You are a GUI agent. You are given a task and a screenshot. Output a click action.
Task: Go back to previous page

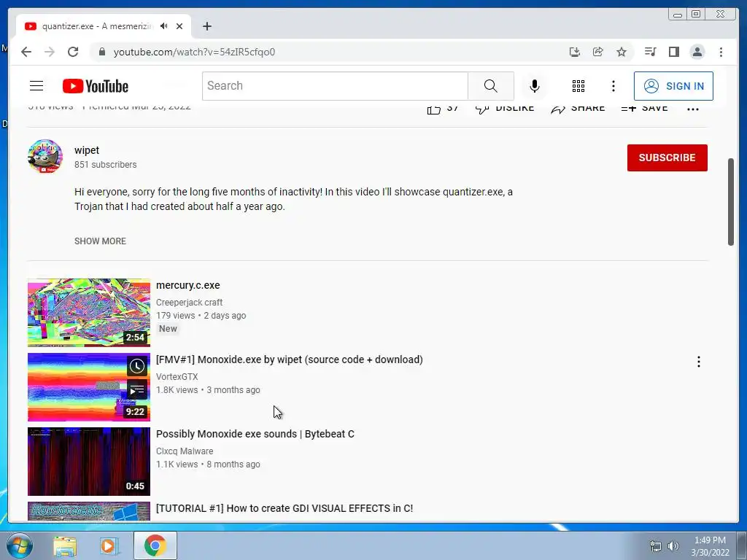(26, 52)
